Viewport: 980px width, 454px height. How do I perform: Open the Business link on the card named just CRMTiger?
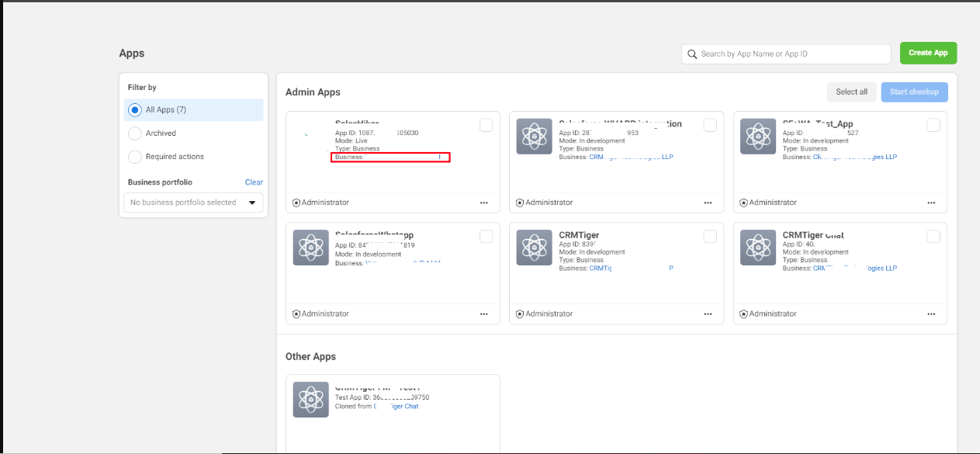click(631, 269)
